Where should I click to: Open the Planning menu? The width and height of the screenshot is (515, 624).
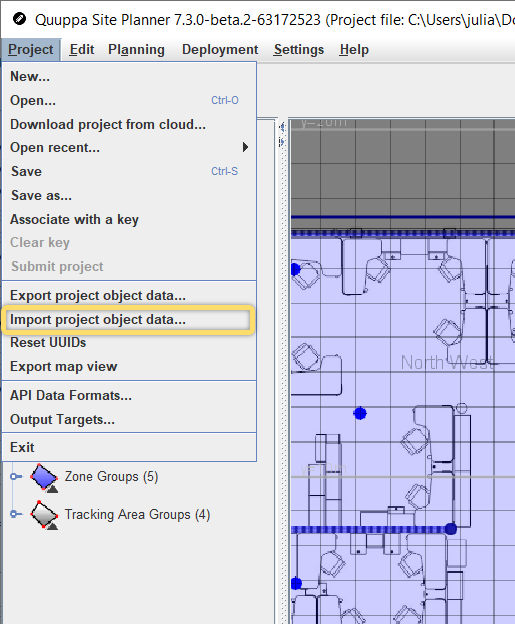pos(136,50)
